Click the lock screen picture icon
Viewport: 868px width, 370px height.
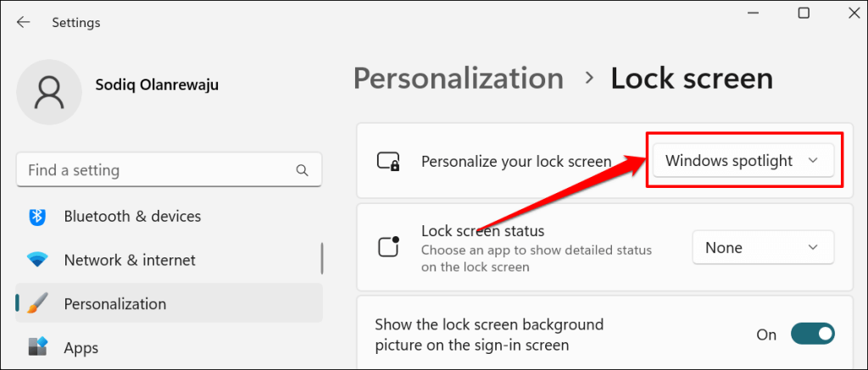click(388, 161)
